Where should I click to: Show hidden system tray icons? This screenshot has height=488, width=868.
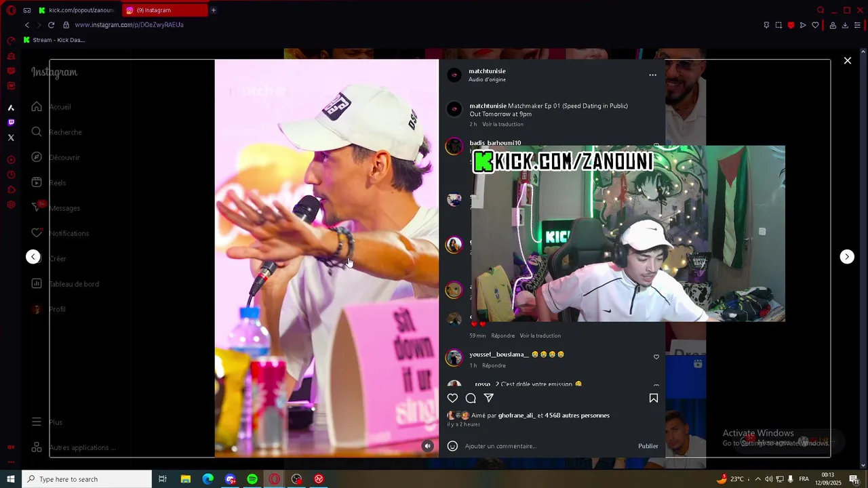[x=757, y=479]
